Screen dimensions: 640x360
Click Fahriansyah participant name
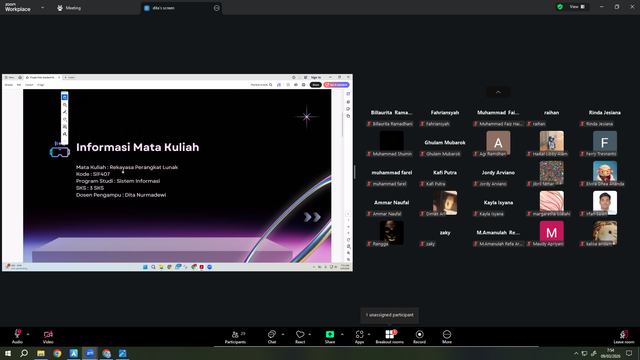tap(444, 113)
